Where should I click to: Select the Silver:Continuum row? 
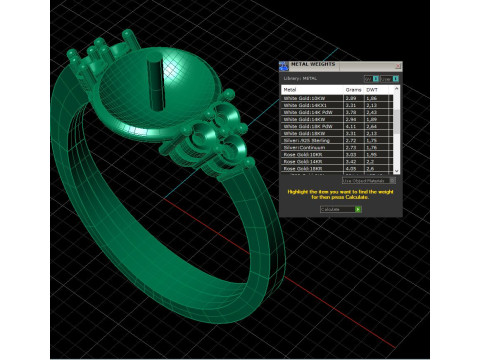point(337,147)
